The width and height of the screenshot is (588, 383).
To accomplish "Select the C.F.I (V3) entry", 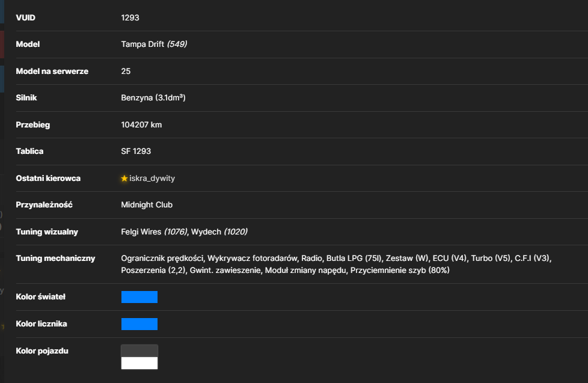I will [x=531, y=258].
